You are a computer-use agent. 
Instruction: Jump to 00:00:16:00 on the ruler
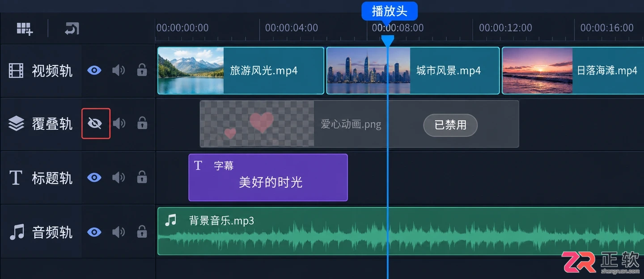click(x=607, y=28)
